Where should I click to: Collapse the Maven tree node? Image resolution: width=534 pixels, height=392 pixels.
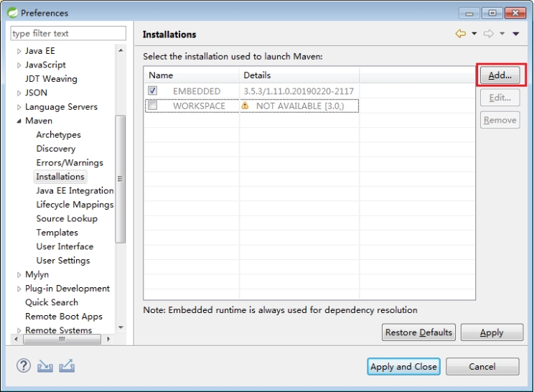[19, 121]
